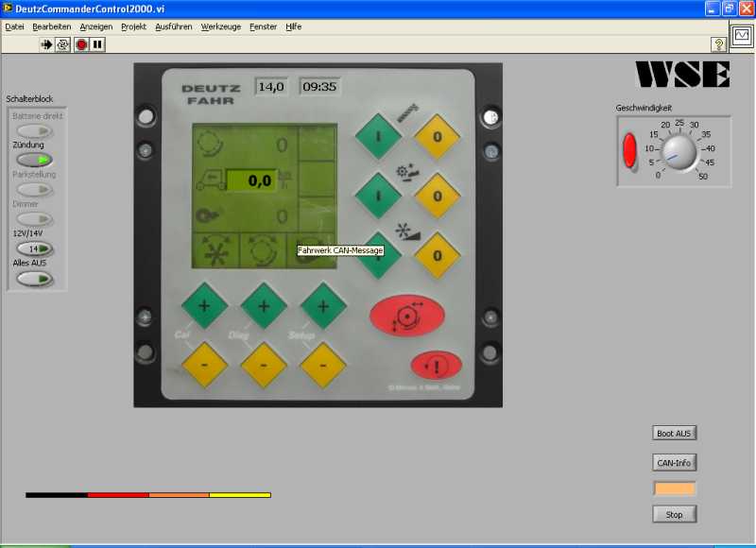Click the Run arrow toolbar icon
The image size is (756, 548).
click(46, 44)
